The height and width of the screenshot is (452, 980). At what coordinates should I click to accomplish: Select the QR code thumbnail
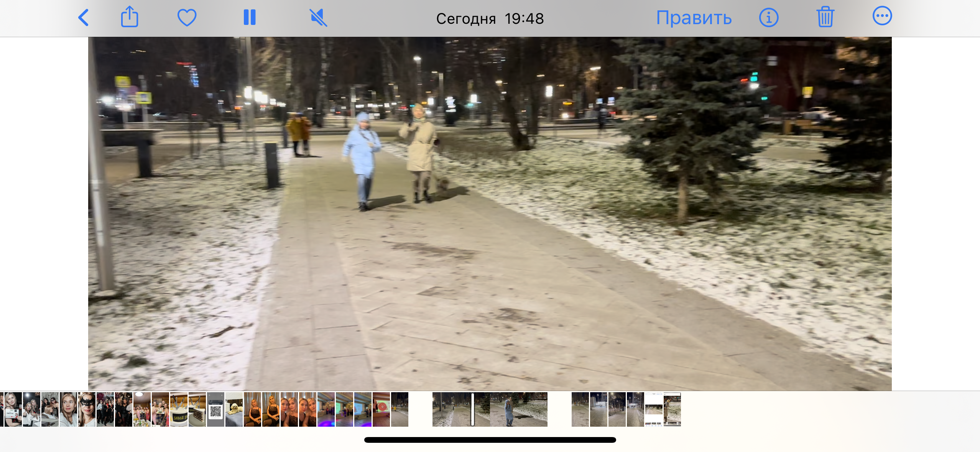[215, 409]
